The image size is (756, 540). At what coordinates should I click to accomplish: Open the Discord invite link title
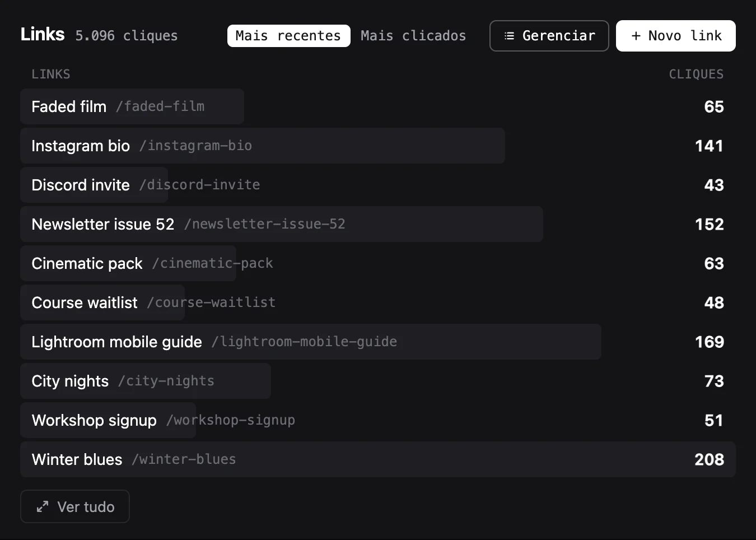(81, 185)
